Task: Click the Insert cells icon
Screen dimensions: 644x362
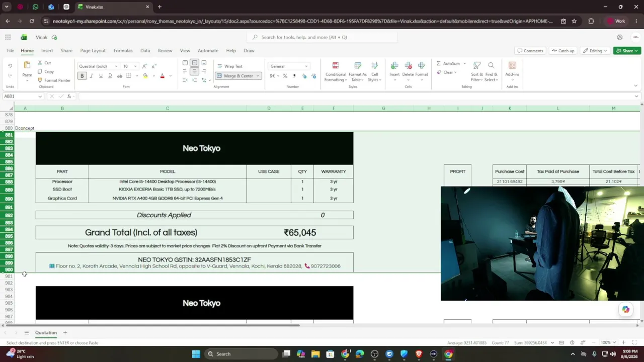Action: click(394, 65)
